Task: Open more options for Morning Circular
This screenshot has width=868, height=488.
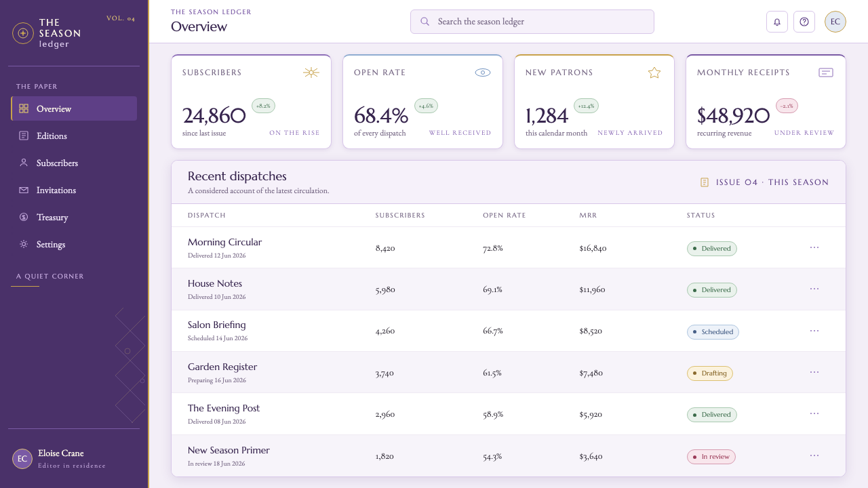Action: 814,247
